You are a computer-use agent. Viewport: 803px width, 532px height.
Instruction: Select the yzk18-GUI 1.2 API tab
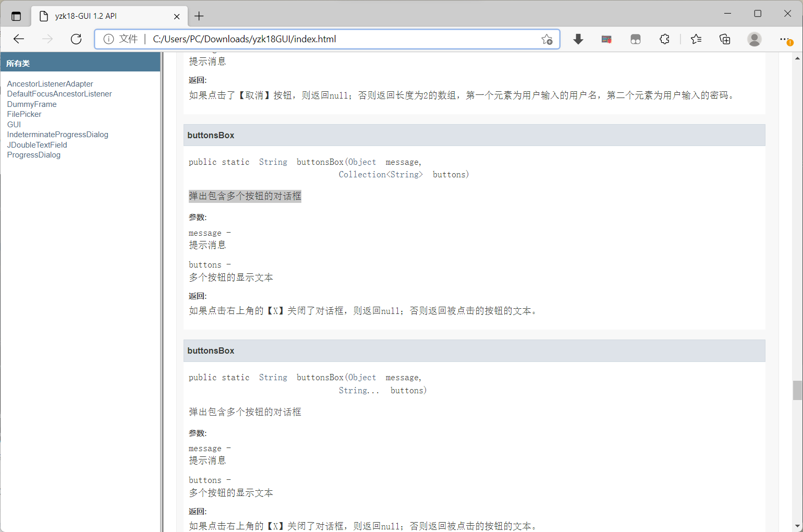click(104, 16)
